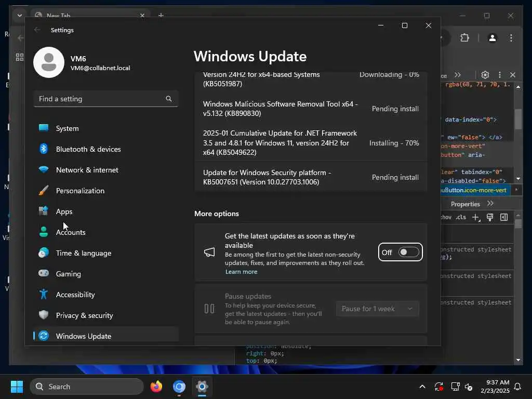Open Gaming settings
Image resolution: width=532 pixels, height=399 pixels.
click(x=106, y=273)
